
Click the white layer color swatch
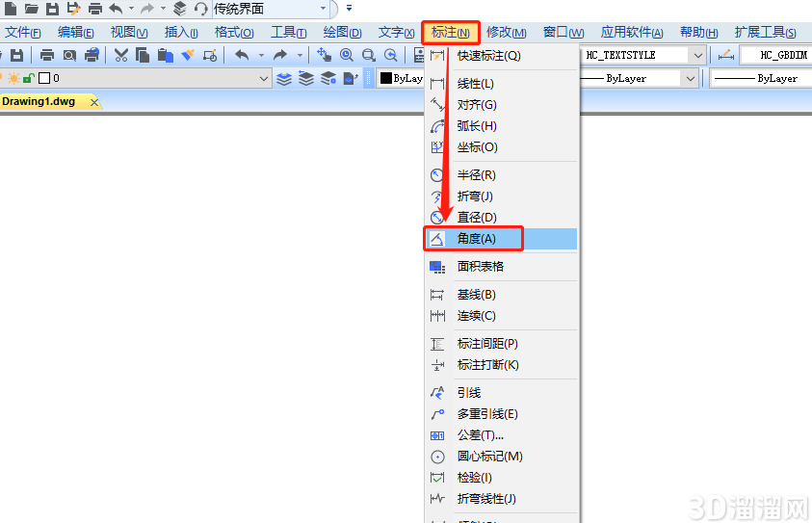tap(44, 78)
